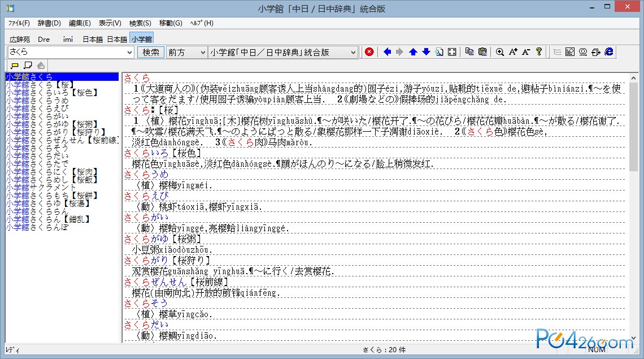Viewport: 644px width, 359px height.
Task: Click the sticky note memo icon
Action: point(28,66)
